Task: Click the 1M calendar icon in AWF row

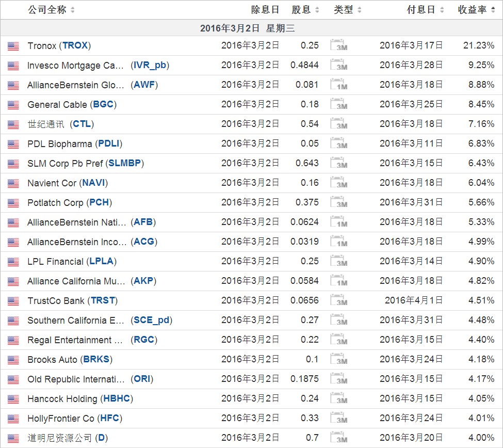Action: (x=338, y=85)
